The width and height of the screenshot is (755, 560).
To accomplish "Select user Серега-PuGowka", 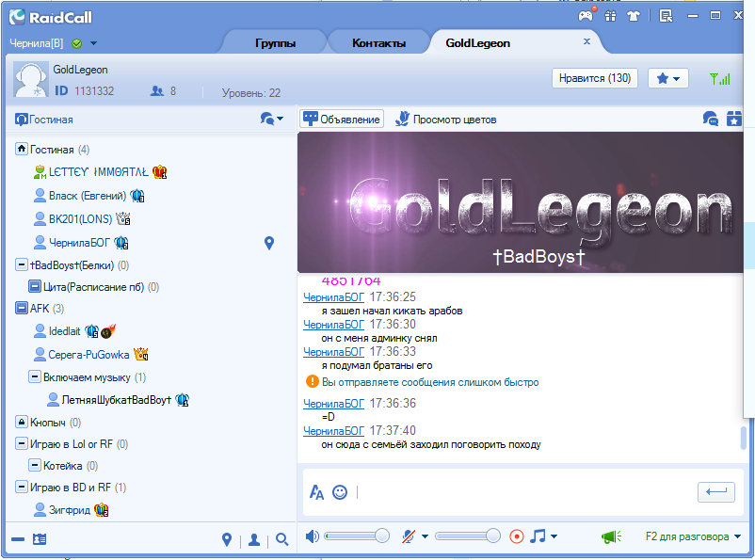I will coord(91,355).
